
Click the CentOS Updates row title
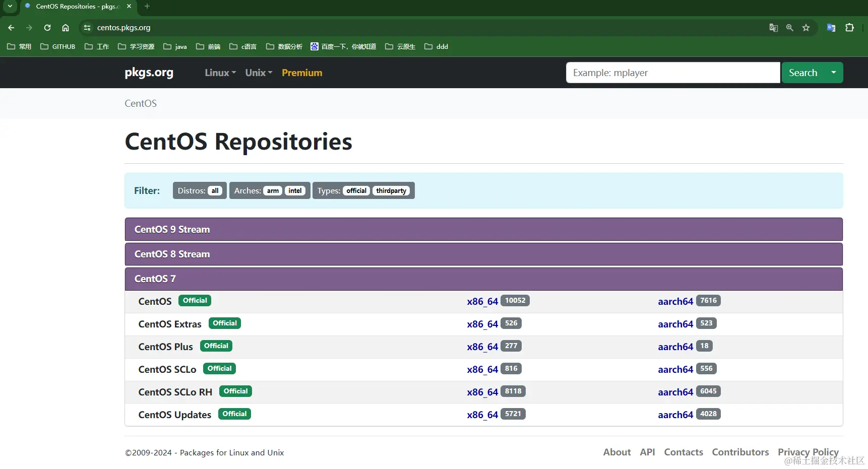pyautogui.click(x=175, y=415)
